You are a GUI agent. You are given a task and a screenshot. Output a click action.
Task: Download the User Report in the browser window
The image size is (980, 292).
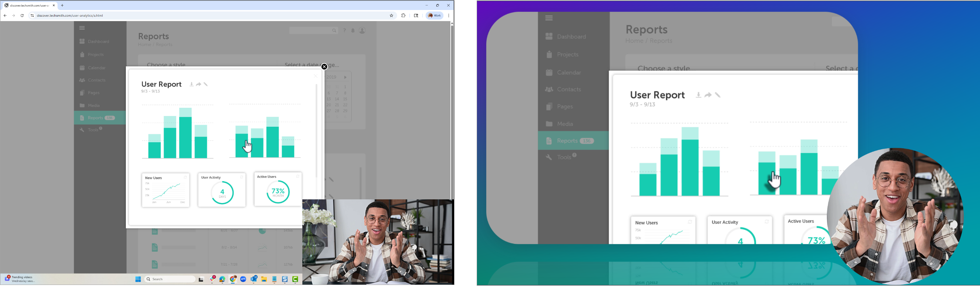pyautogui.click(x=191, y=84)
